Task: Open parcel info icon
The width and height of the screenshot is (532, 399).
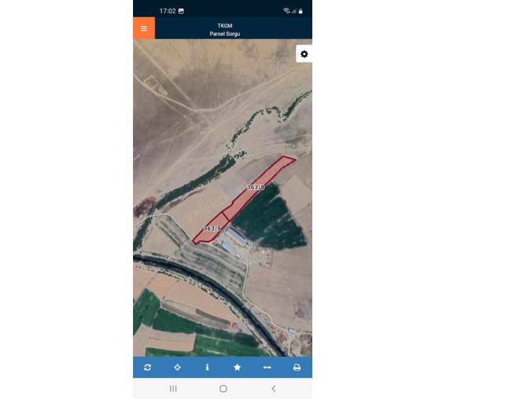Action: coord(207,367)
